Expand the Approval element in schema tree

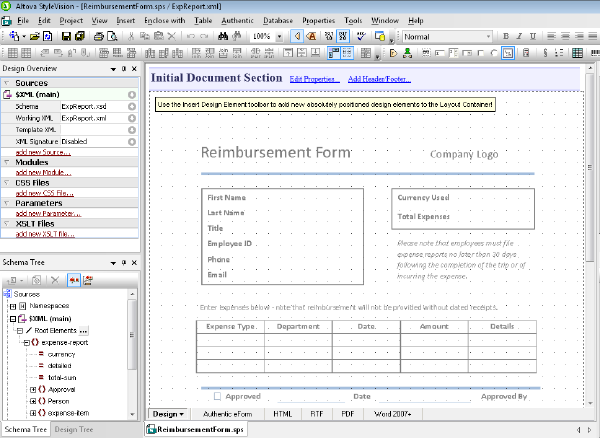pos(32,390)
